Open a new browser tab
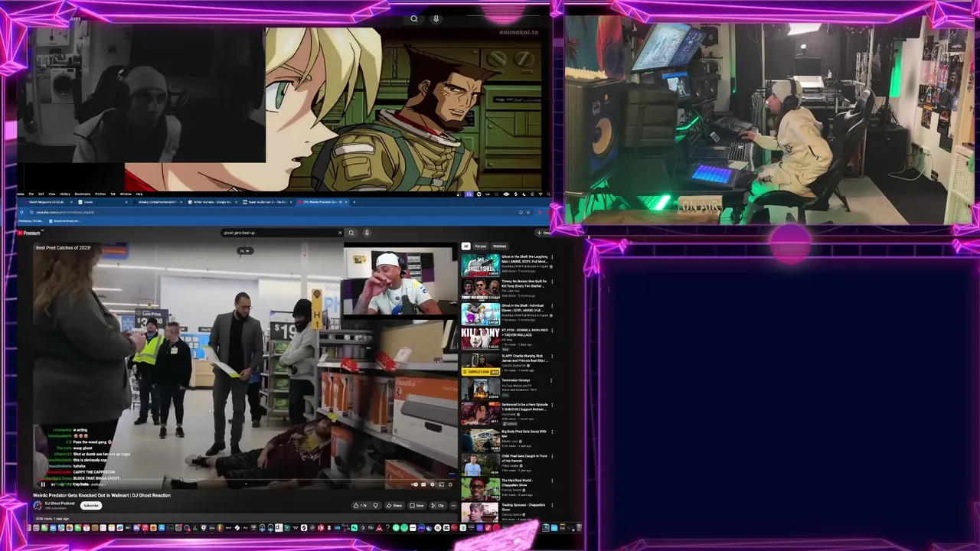Image resolution: width=980 pixels, height=551 pixels. [x=354, y=202]
